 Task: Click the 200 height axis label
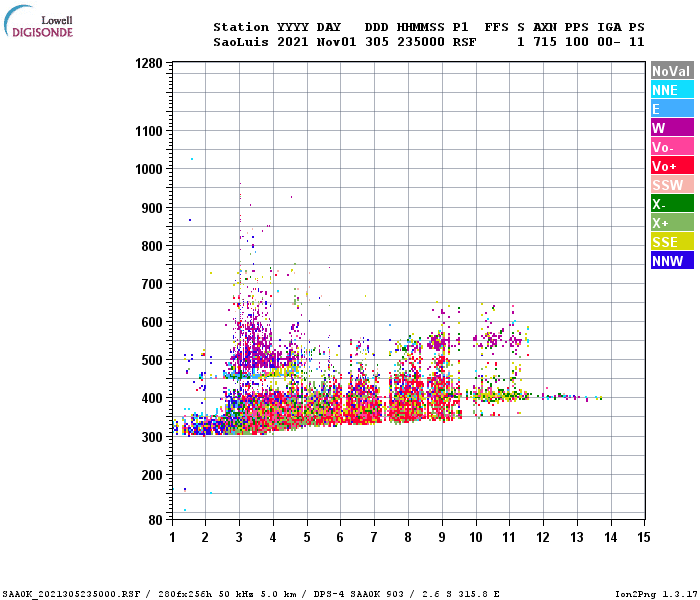coord(152,475)
